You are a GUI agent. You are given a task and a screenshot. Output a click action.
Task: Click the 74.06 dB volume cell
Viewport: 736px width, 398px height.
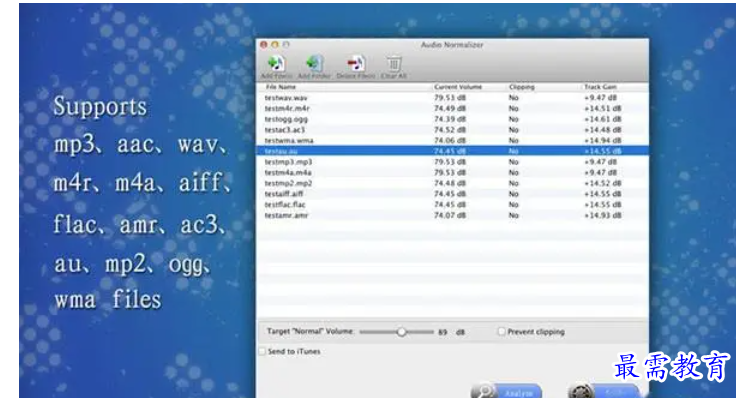450,140
